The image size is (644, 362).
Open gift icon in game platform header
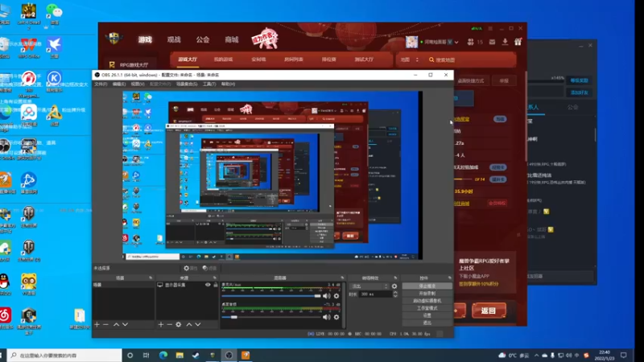[518, 42]
